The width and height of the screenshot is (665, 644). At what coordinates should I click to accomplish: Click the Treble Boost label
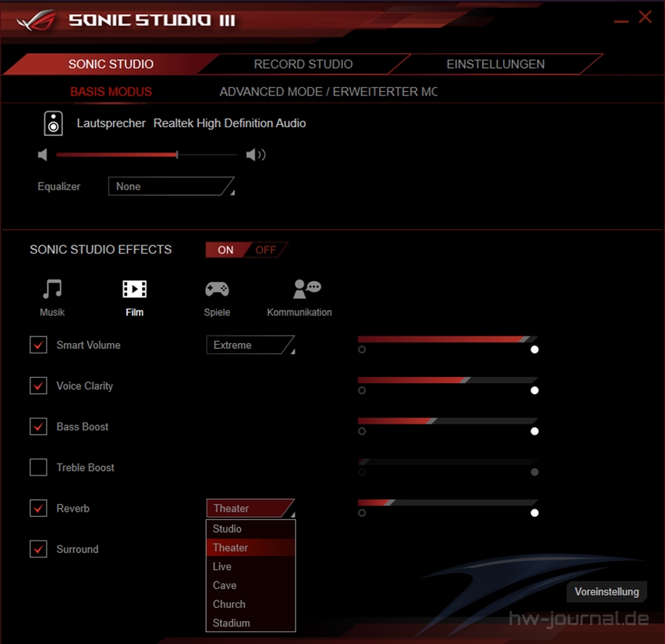click(85, 467)
